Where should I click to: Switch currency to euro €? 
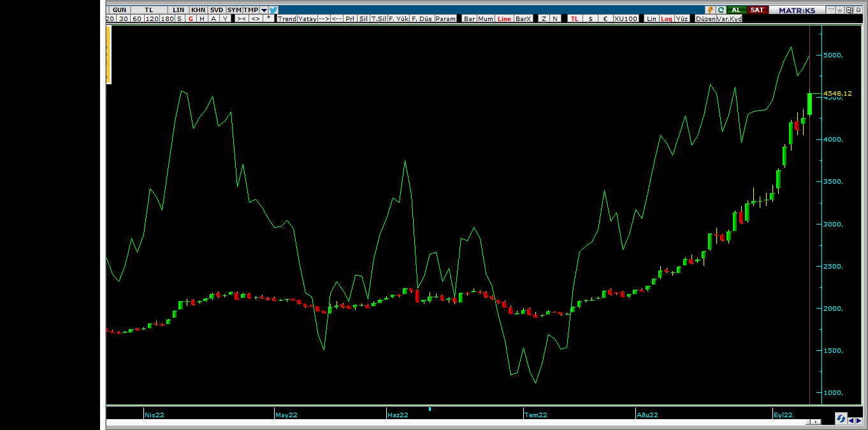605,19
